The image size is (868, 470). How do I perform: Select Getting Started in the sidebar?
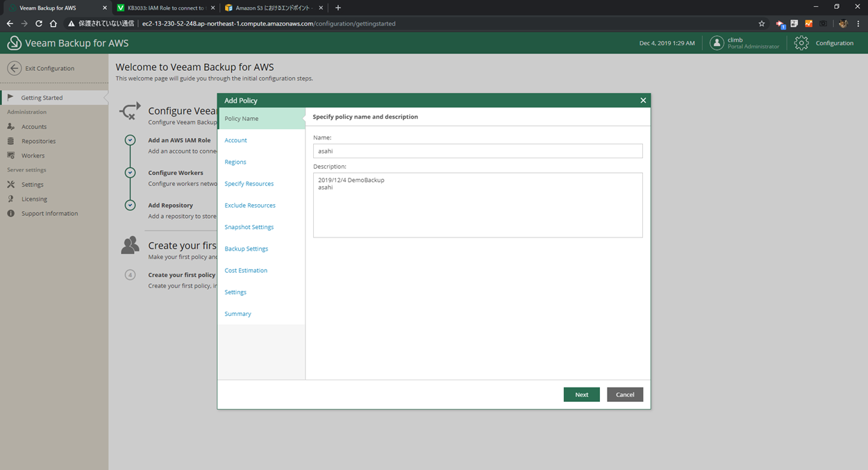pyautogui.click(x=54, y=98)
